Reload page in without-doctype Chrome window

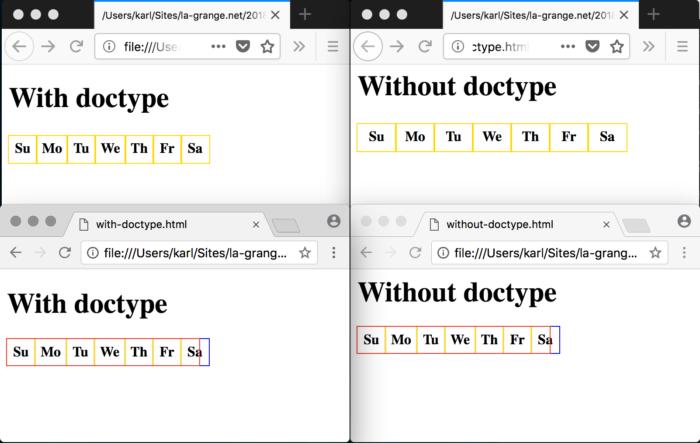[415, 253]
